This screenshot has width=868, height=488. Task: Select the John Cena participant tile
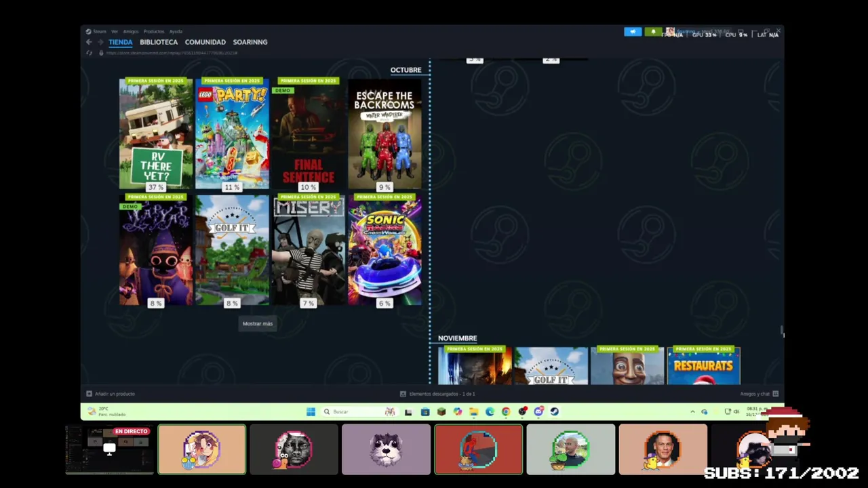coord(663,449)
